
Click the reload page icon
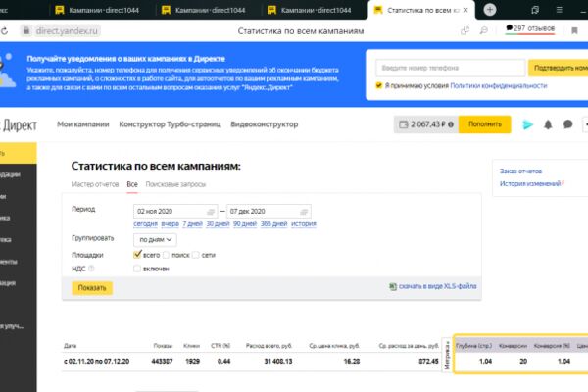pos(4,31)
